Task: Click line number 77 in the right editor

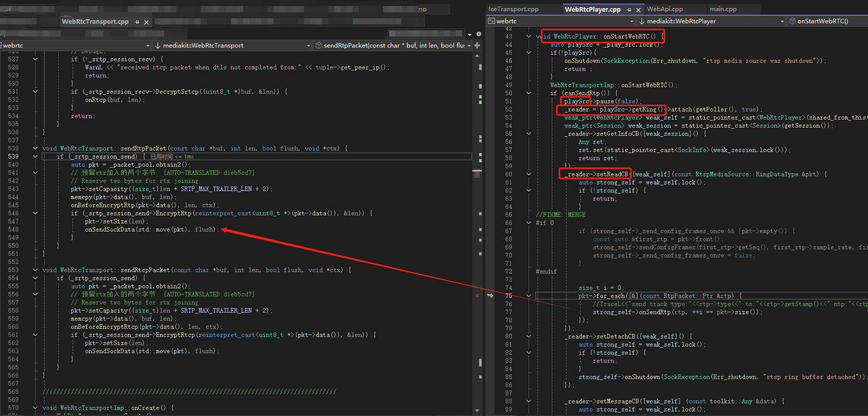Action: [x=508, y=312]
